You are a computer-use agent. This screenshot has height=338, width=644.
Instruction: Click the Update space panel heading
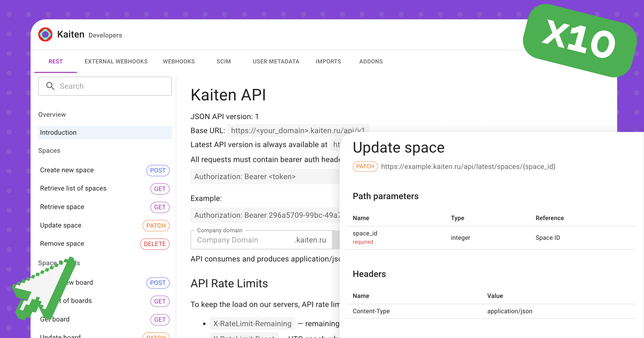[398, 148]
